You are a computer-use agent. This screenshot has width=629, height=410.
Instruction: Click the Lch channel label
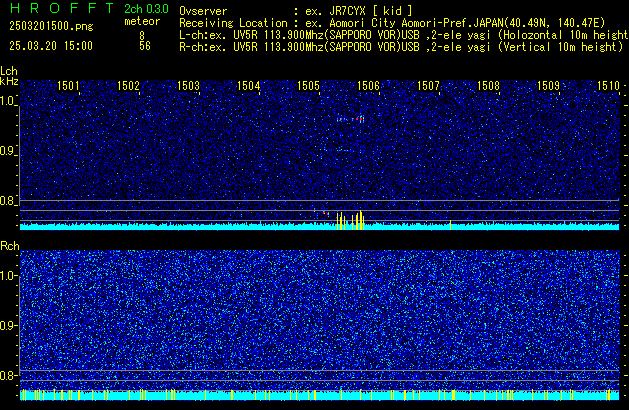(9, 71)
